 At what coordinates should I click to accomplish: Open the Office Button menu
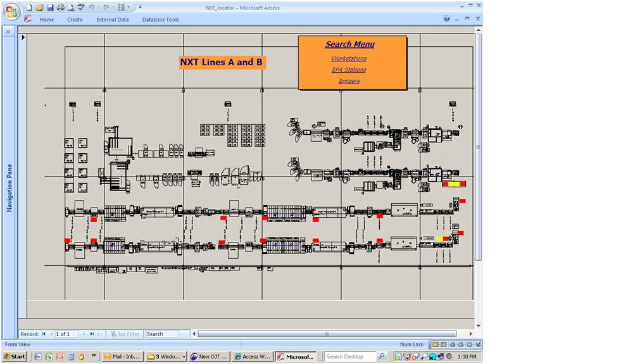click(11, 11)
